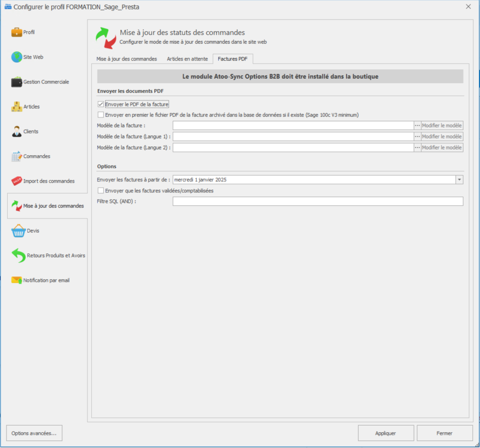Image resolution: width=480 pixels, height=448 pixels.
Task: Open Import des commandes tag icon
Action: 17,181
